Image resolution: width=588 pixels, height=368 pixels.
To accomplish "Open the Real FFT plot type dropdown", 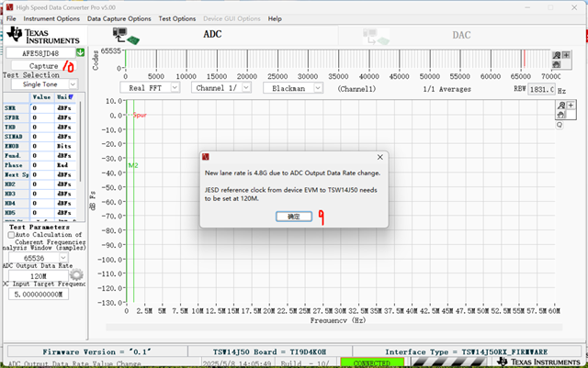I will (175, 88).
